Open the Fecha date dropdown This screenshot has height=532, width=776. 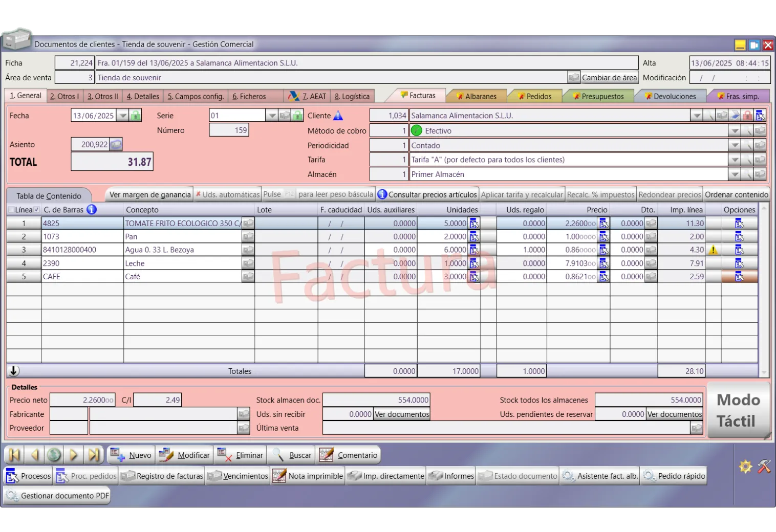click(x=122, y=116)
